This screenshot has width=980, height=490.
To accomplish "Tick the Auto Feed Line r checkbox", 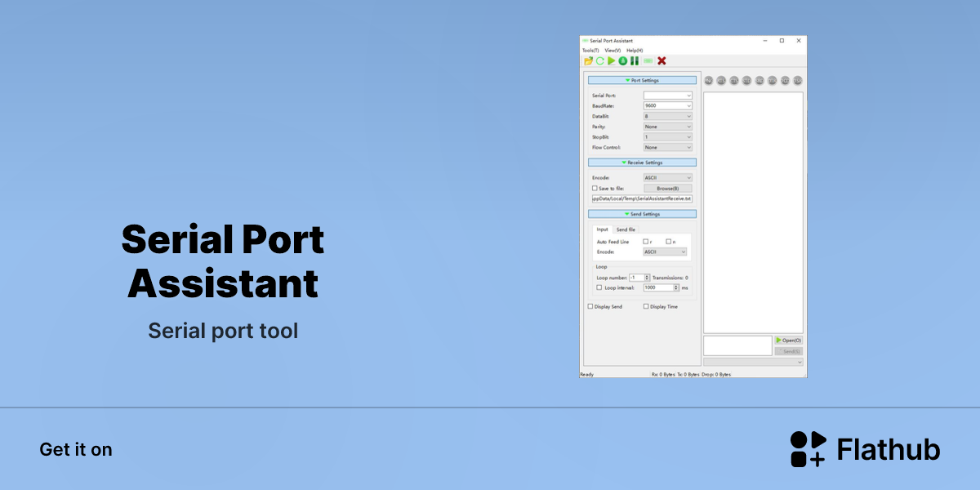I will pos(645,242).
